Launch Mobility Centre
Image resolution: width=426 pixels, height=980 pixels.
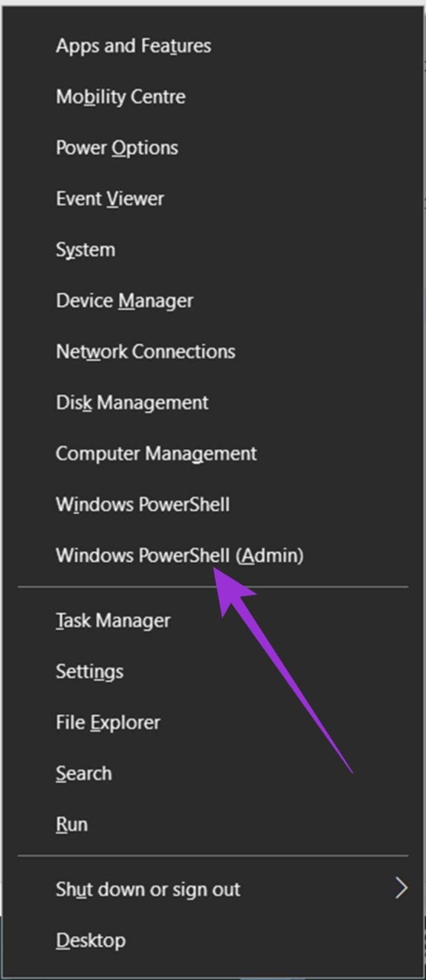(121, 96)
